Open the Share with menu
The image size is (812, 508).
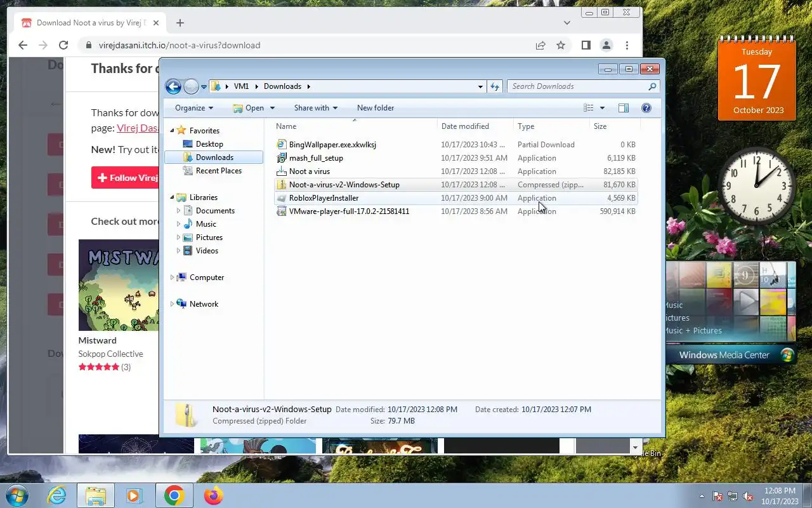coord(316,108)
